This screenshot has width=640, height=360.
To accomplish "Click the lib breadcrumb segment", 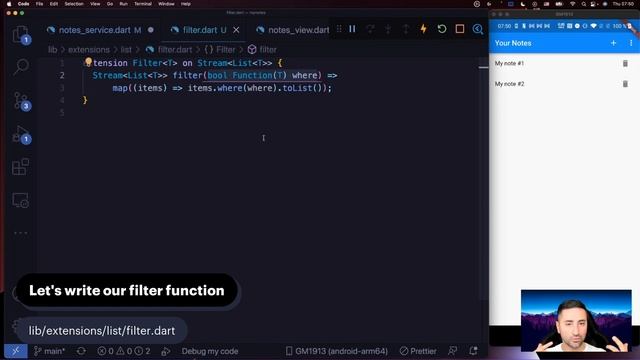I will tap(53, 49).
